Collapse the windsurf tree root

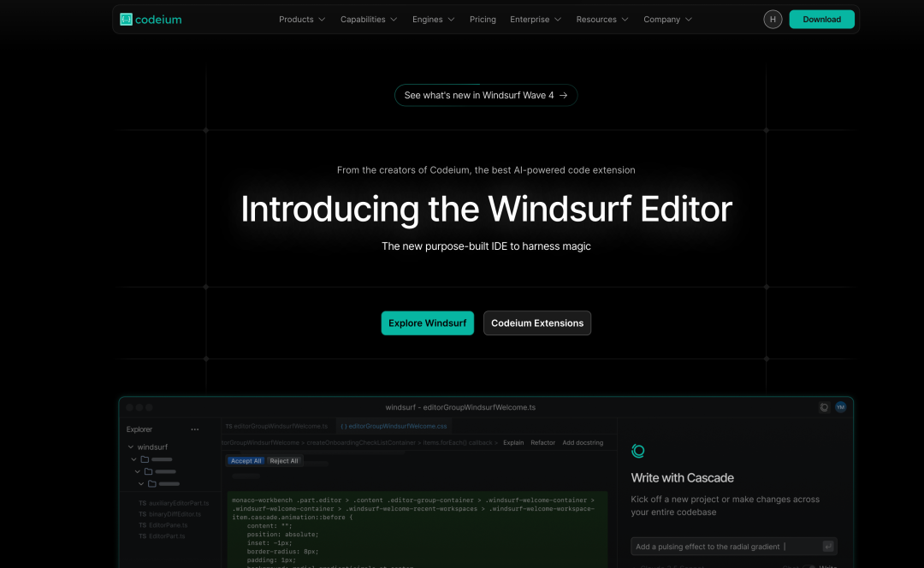(x=131, y=447)
